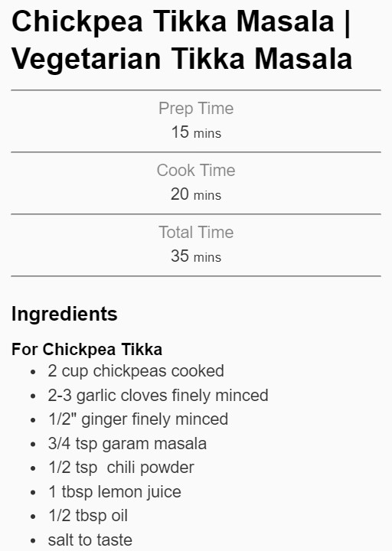Select the 1 tbsp lemon juice item
This screenshot has height=551, width=392.
point(115,492)
